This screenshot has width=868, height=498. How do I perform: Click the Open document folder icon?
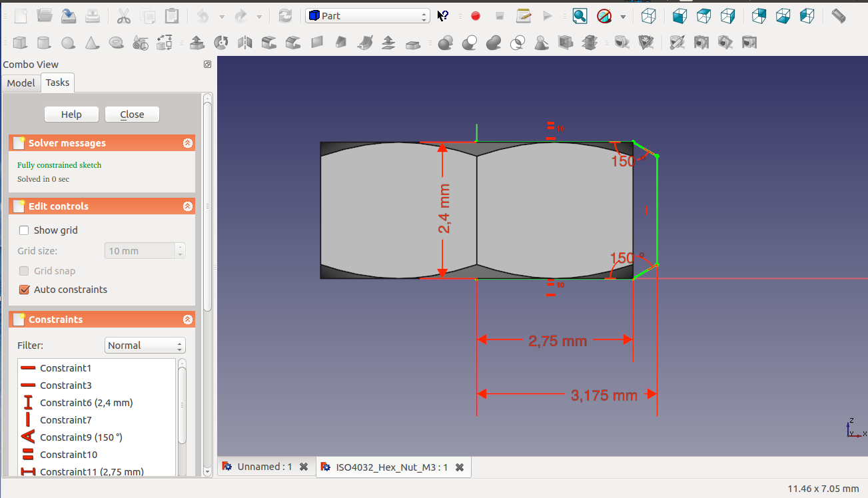click(45, 16)
